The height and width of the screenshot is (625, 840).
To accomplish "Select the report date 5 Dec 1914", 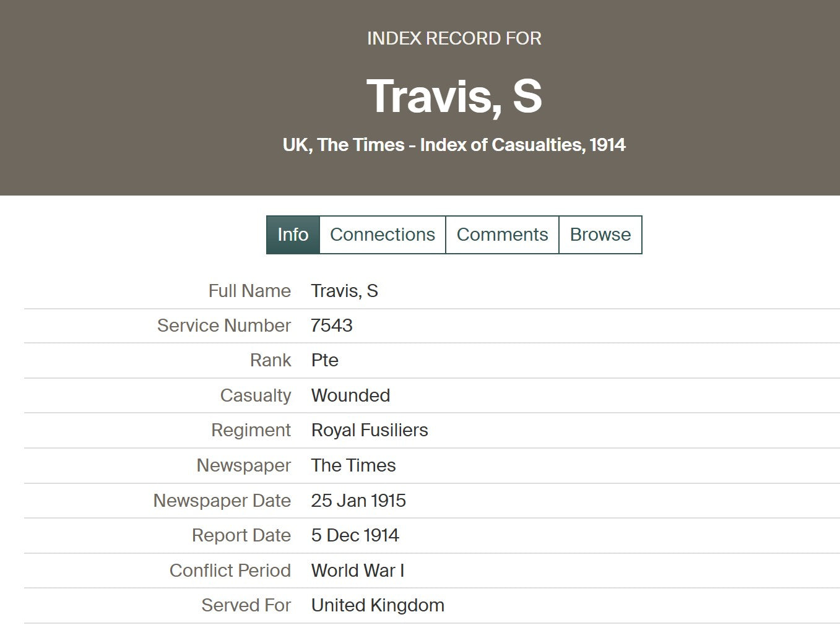I will 355,535.
